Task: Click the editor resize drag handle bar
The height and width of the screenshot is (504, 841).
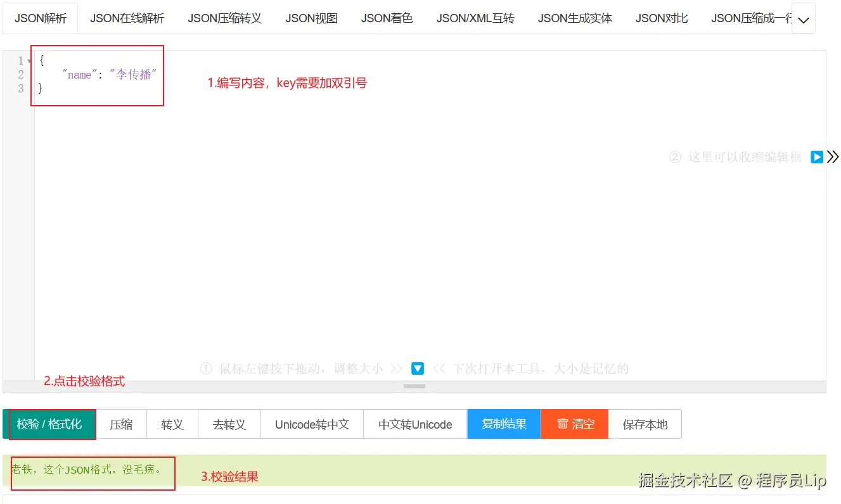Action: (x=414, y=386)
